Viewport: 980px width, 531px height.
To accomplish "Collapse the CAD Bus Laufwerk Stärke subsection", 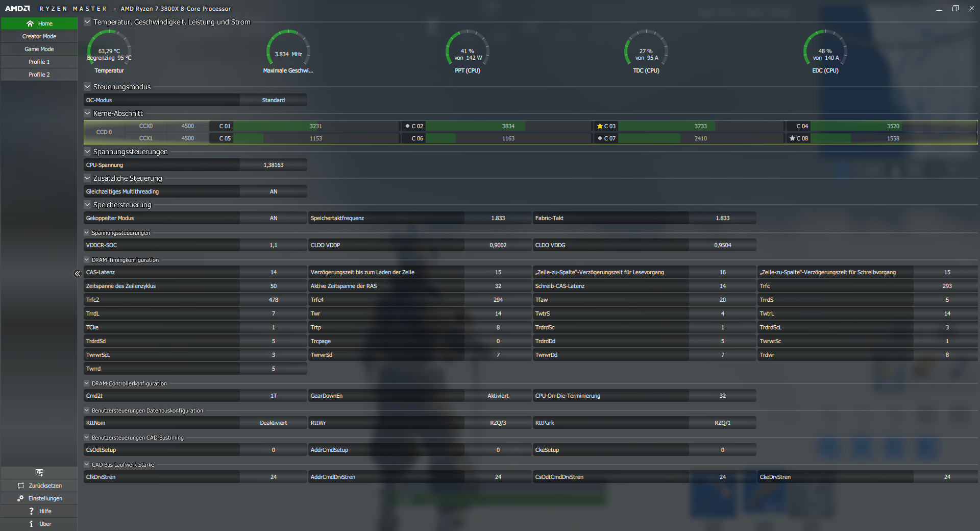I will point(87,465).
